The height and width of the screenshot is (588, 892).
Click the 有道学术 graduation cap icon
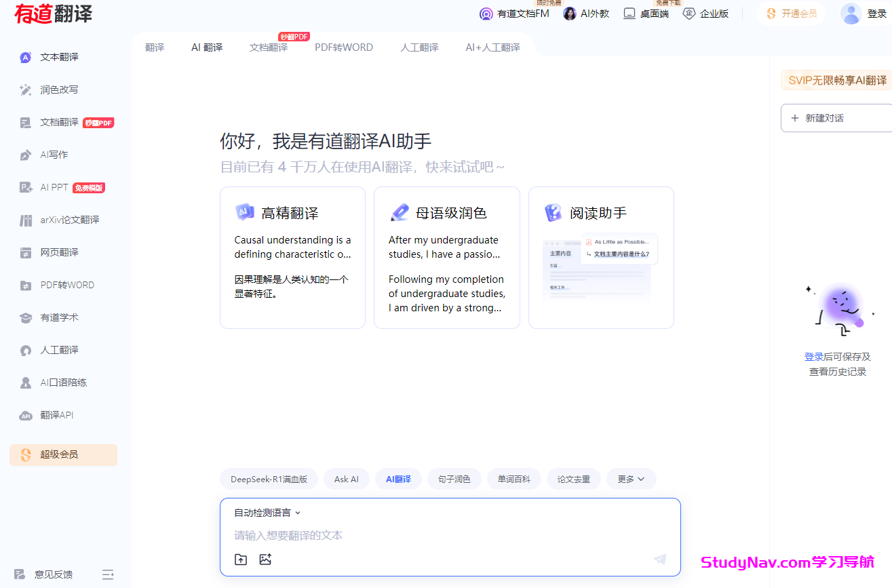click(26, 318)
